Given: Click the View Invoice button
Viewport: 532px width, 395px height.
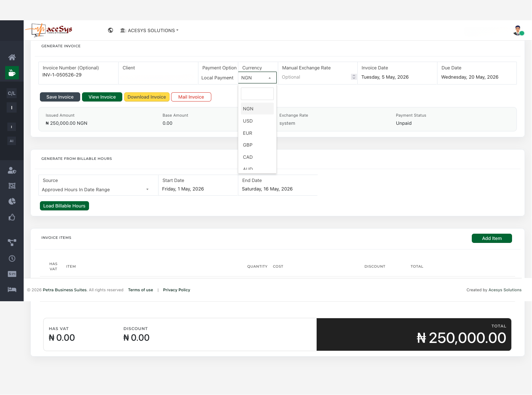Looking at the screenshot, I should (102, 97).
